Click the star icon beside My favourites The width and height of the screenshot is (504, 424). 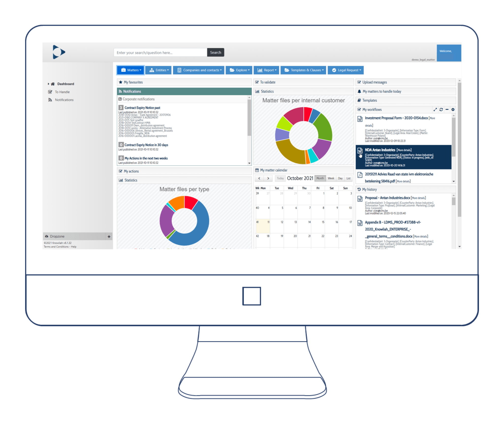point(121,82)
